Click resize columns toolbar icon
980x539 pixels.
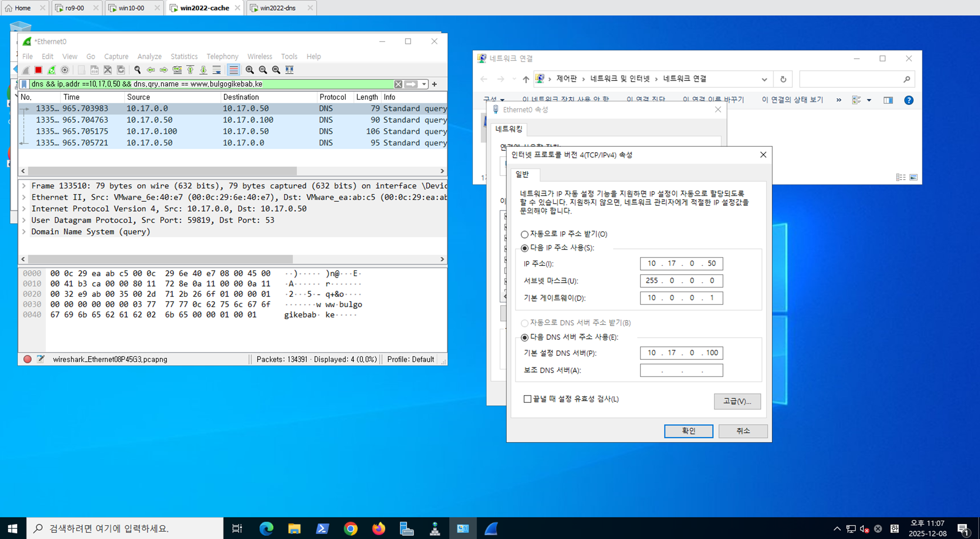(x=290, y=70)
